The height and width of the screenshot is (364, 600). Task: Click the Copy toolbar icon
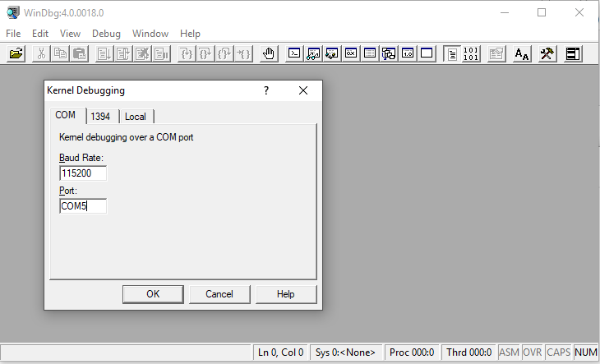pos(60,53)
